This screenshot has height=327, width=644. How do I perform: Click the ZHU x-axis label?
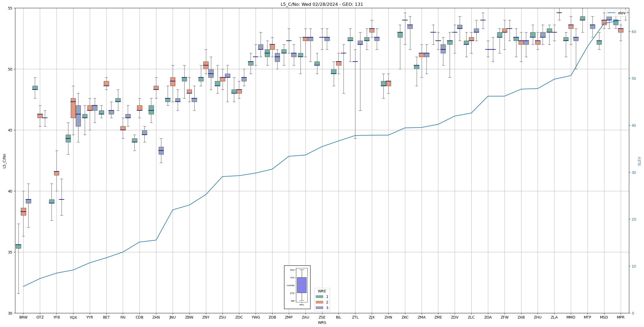538,317
